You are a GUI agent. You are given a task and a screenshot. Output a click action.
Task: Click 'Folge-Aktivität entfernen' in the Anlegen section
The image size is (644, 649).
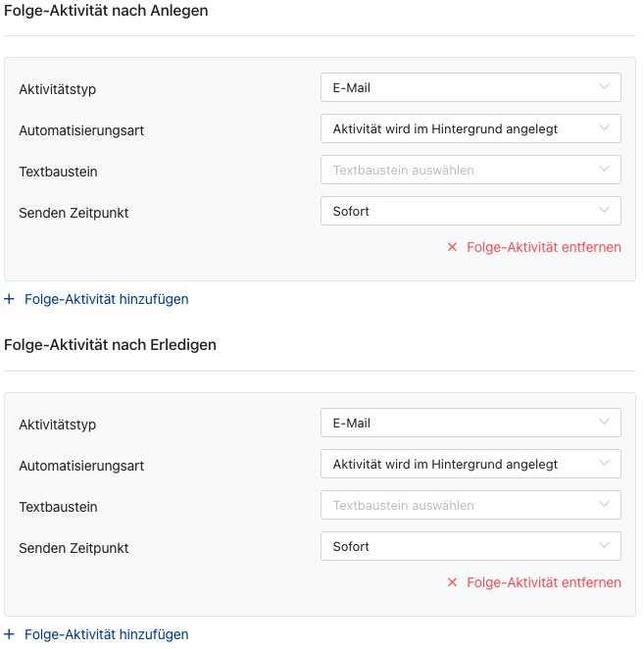pyautogui.click(x=543, y=247)
